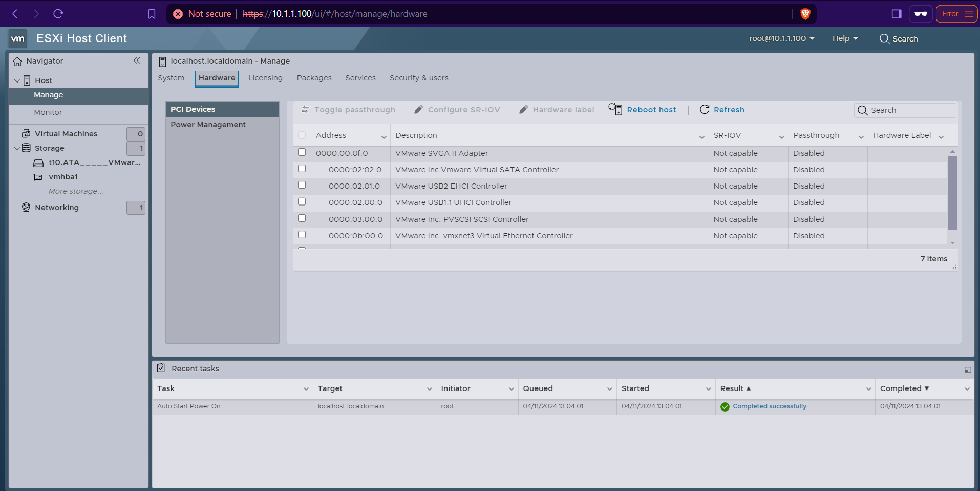Check the VMware SVGA II Adapter row checkbox

302,152
